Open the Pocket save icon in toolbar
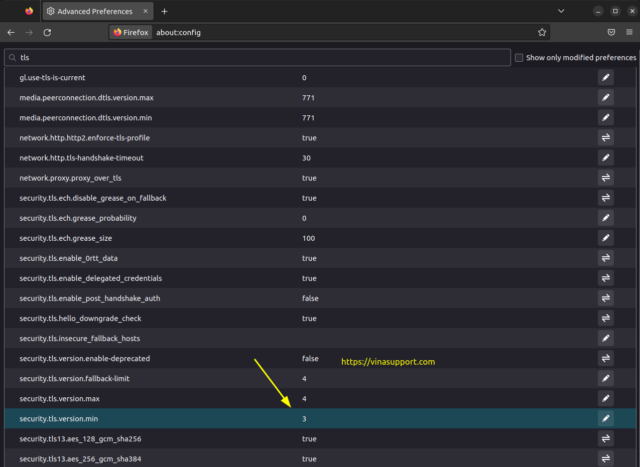The height and width of the screenshot is (467, 640). [x=611, y=32]
